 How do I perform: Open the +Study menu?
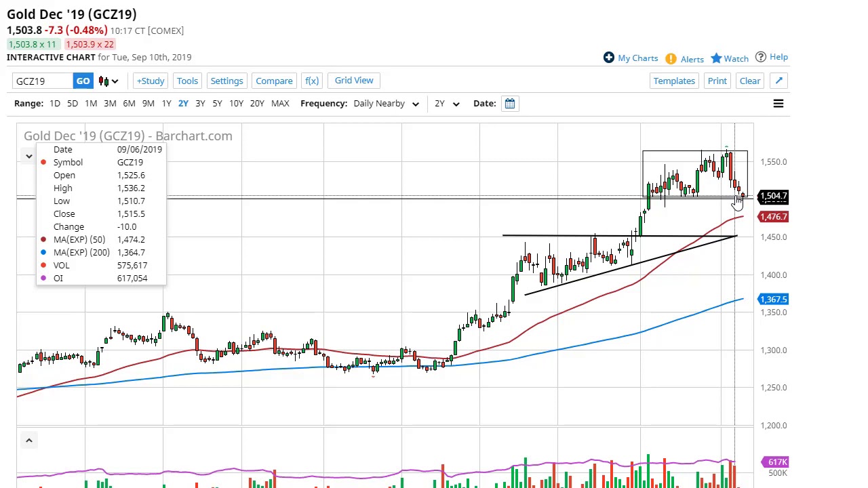pos(151,81)
